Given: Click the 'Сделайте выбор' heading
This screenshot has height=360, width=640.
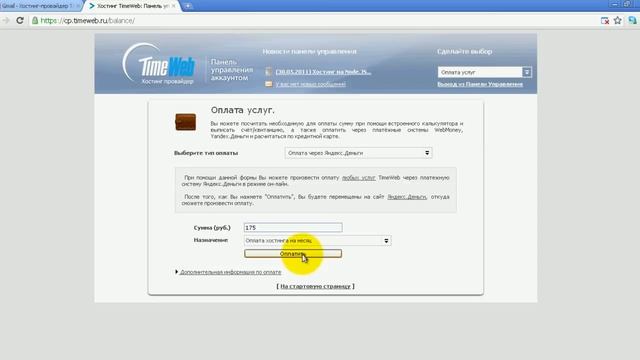Looking at the screenshot, I should 464,51.
